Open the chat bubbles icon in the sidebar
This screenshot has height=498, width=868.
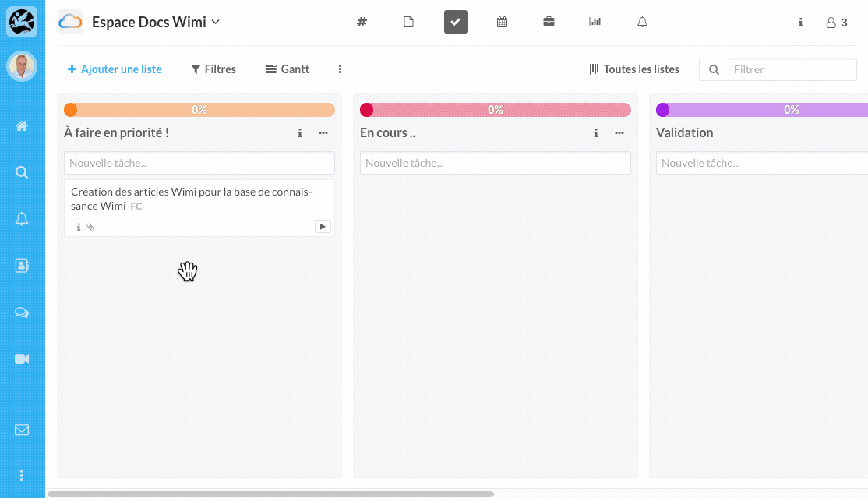tap(22, 313)
